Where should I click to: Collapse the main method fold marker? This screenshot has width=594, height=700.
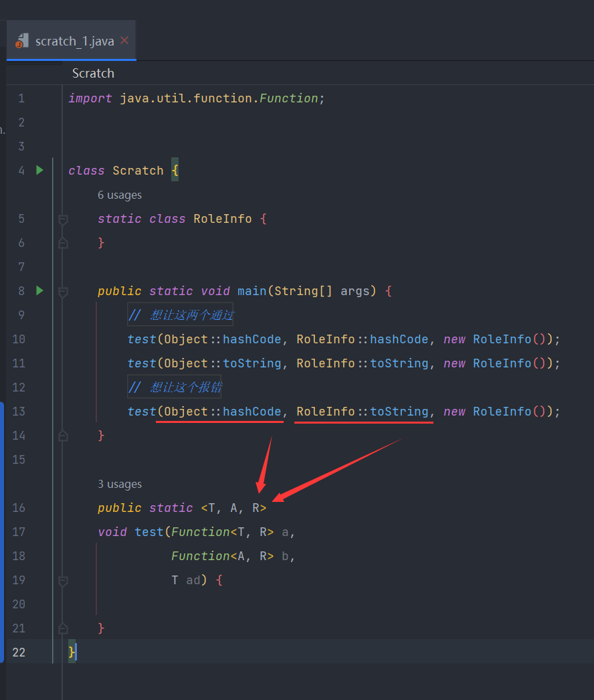[x=63, y=291]
